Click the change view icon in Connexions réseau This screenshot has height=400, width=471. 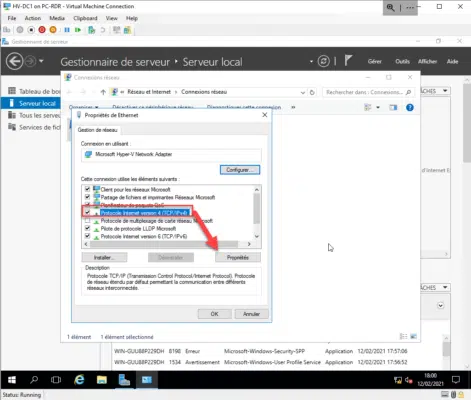[368, 107]
